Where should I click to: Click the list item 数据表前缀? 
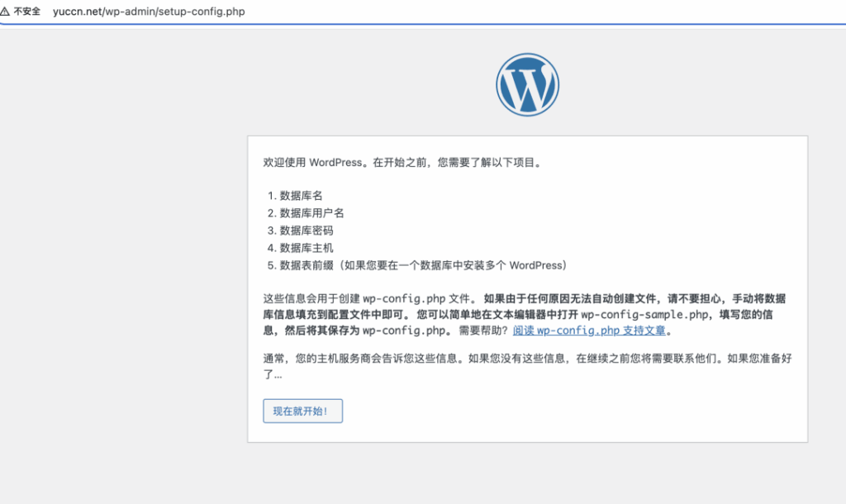(423, 265)
